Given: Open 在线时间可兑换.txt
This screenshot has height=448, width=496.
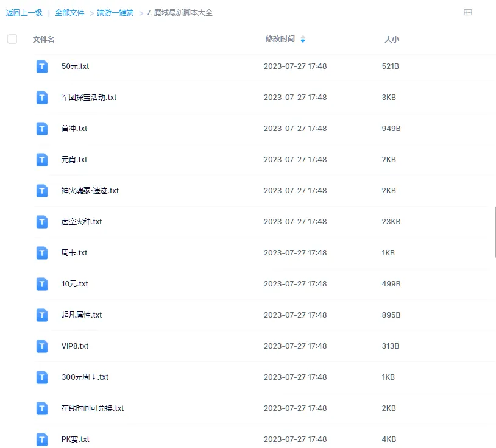Looking at the screenshot, I should point(93,408).
